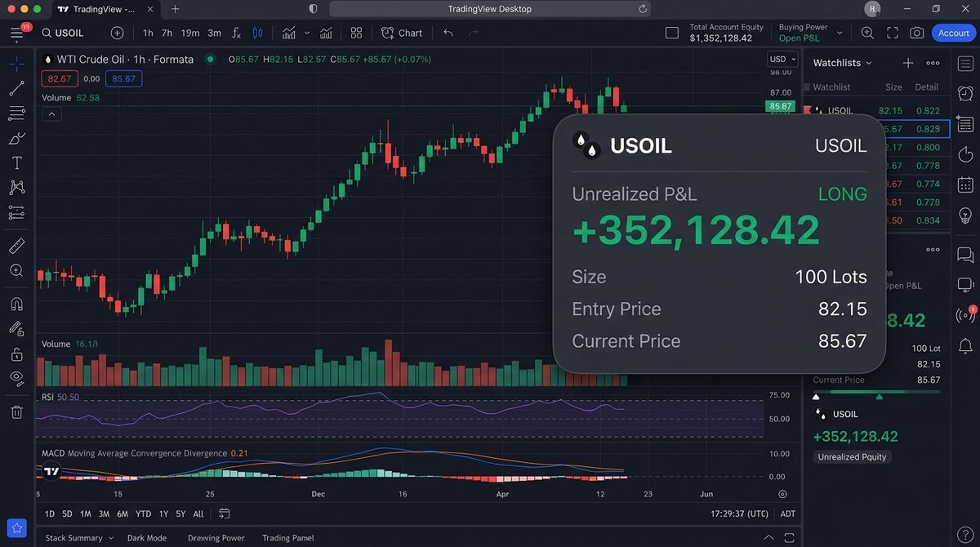Select the trend line drawing tool
This screenshot has height=547, width=980.
pyautogui.click(x=16, y=88)
